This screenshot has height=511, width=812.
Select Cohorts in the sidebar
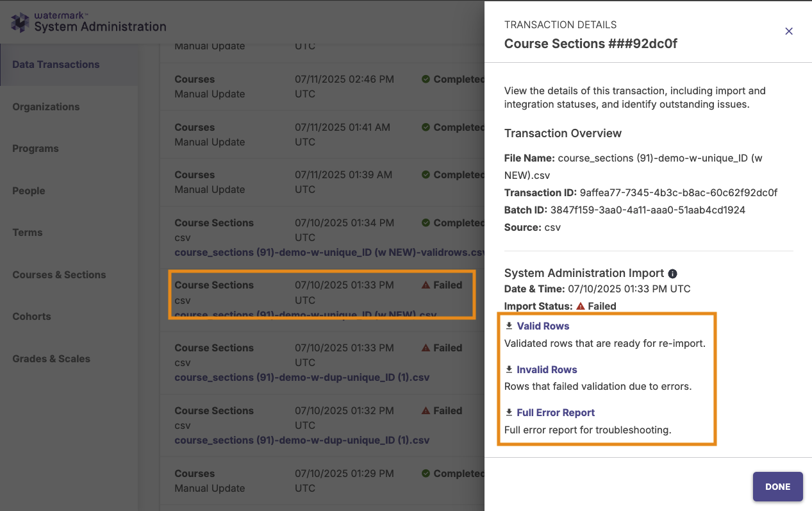[31, 316]
